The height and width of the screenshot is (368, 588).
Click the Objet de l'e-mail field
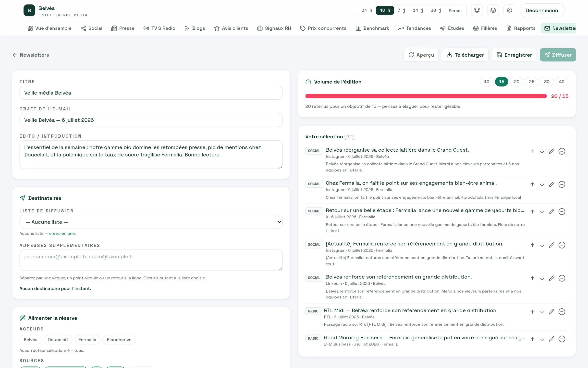pyautogui.click(x=151, y=120)
